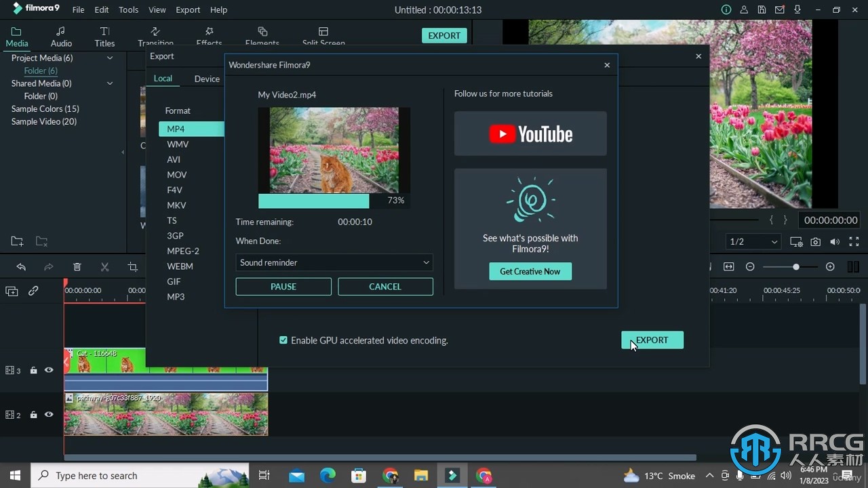The height and width of the screenshot is (488, 868).
Task: Toggle the timeline link chain icon
Action: click(x=33, y=291)
